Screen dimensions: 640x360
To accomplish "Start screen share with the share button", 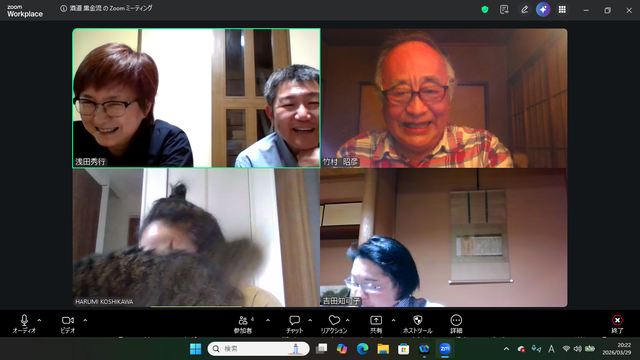I will (x=376, y=324).
